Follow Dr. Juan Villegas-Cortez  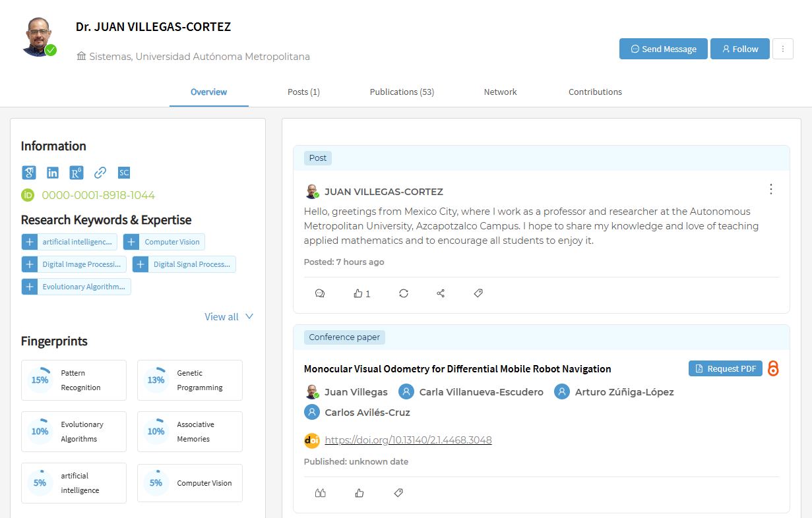click(x=740, y=49)
